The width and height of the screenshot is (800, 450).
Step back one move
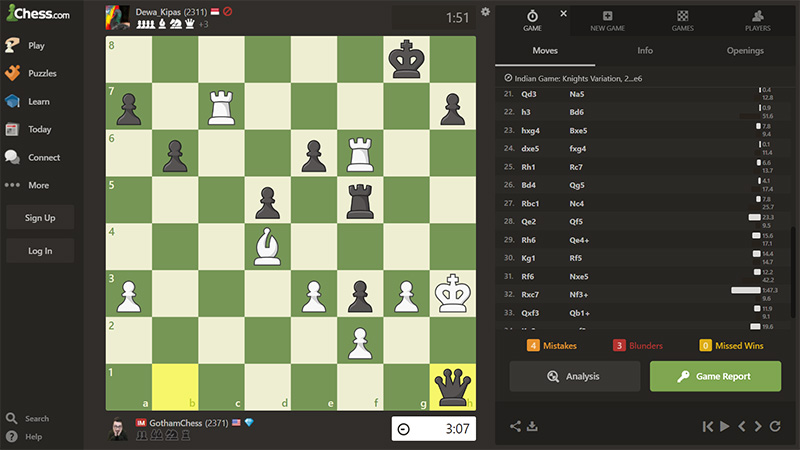741,427
